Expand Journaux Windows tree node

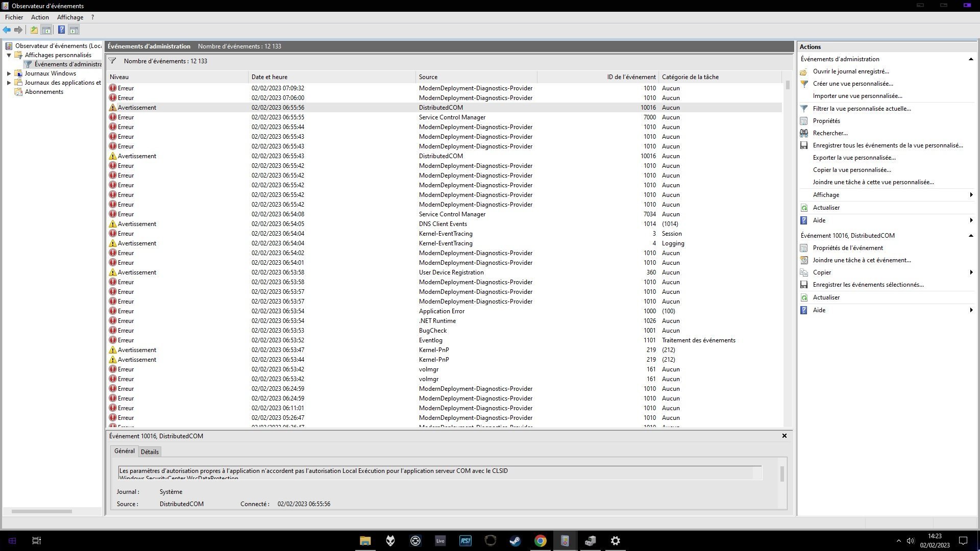tap(9, 73)
